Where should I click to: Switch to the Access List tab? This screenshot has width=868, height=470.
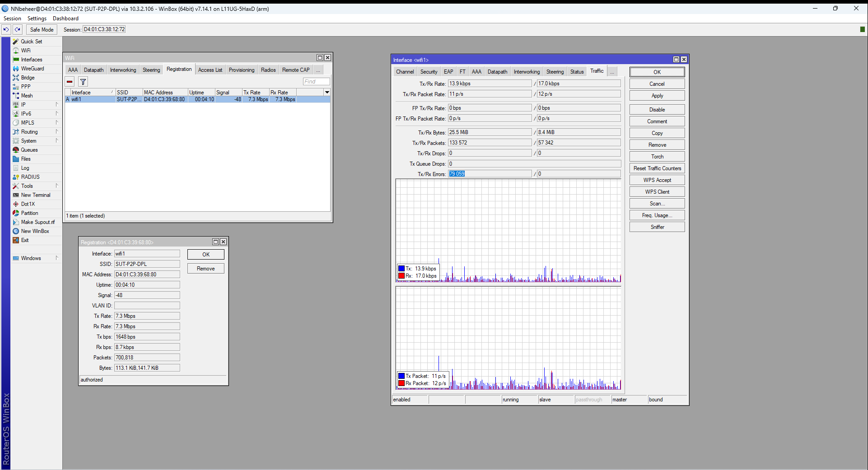point(210,70)
